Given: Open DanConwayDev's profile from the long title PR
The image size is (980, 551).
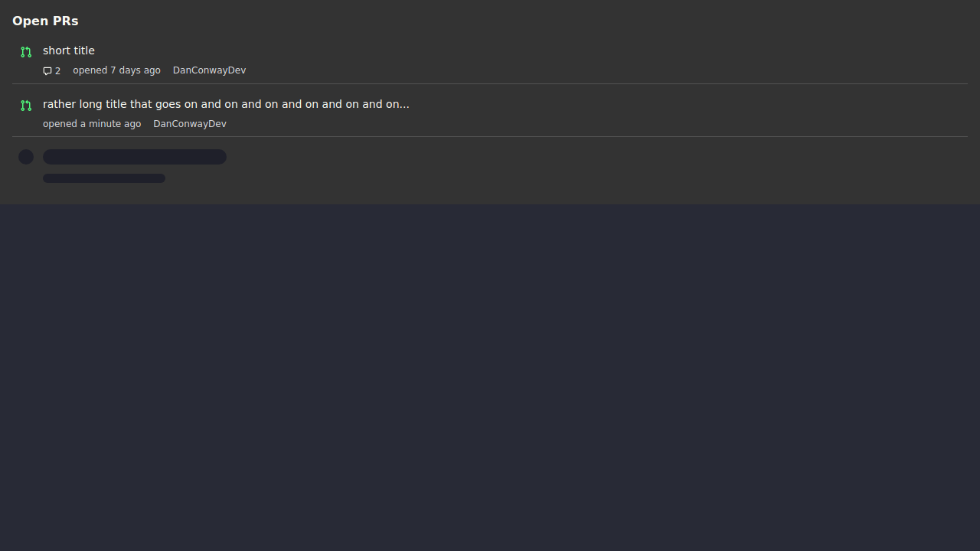Looking at the screenshot, I should (x=190, y=124).
